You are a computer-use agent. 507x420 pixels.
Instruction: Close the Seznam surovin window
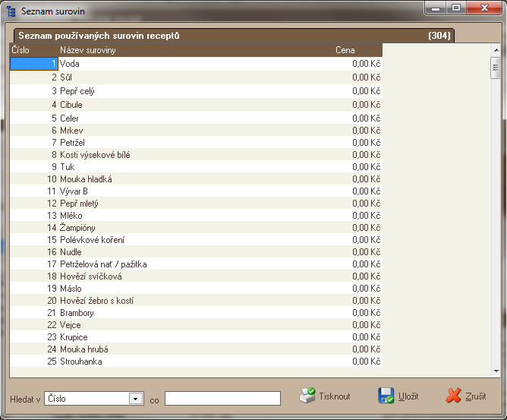click(x=484, y=8)
